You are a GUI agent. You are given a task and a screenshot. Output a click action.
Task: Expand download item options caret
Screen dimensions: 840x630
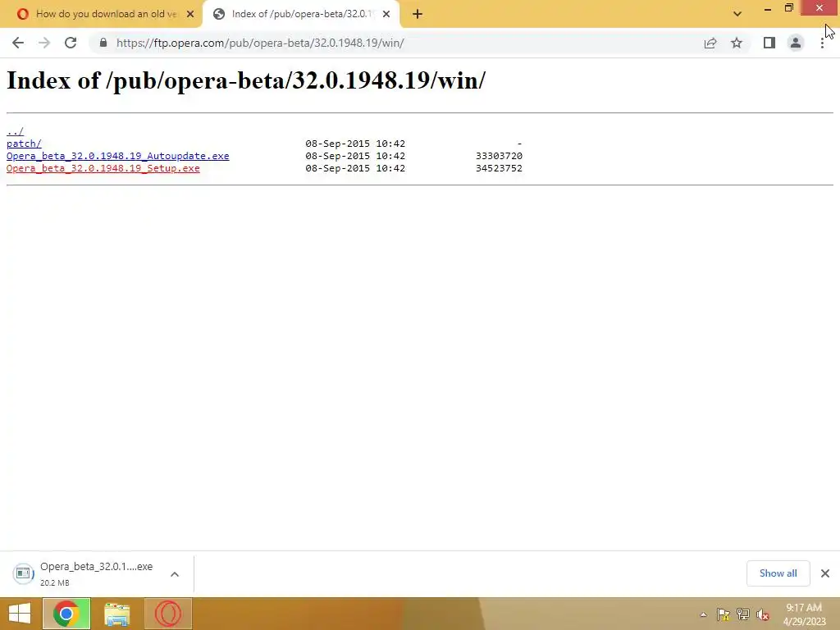175,574
